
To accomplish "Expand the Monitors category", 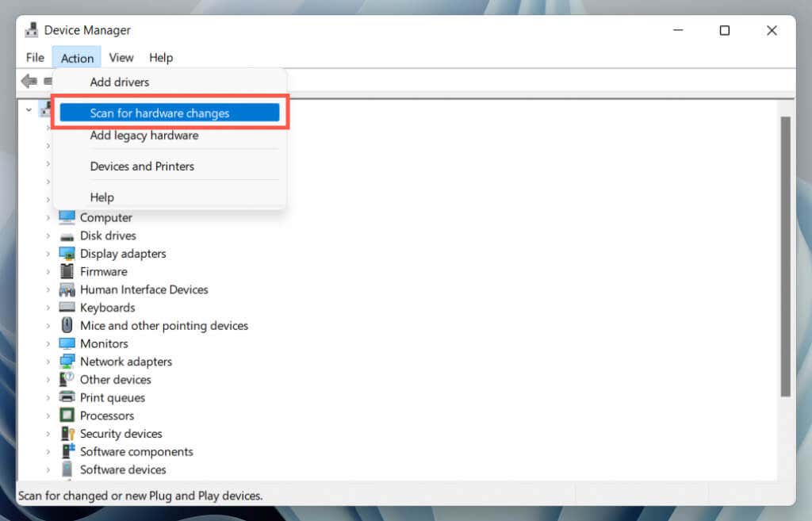I will pos(48,343).
